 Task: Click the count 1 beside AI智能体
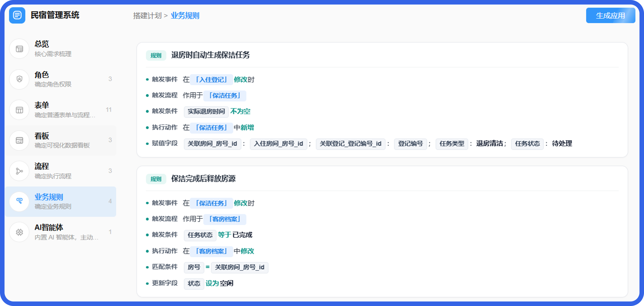(x=110, y=232)
